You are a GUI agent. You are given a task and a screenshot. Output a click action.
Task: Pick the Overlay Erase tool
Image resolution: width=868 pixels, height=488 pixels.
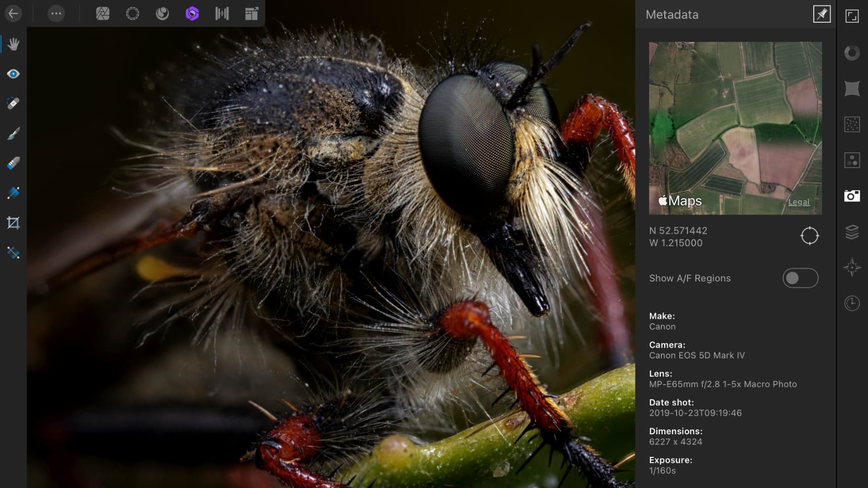tap(13, 163)
